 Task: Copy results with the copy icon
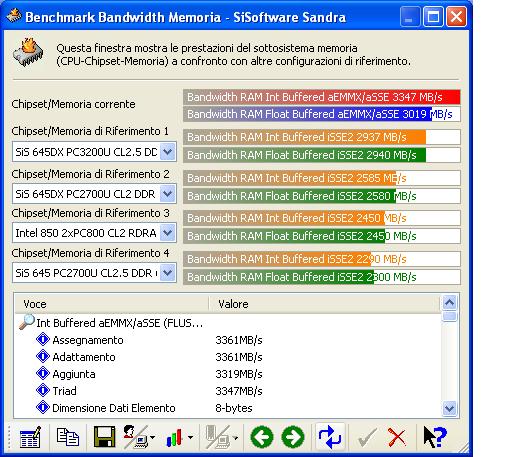tap(68, 437)
